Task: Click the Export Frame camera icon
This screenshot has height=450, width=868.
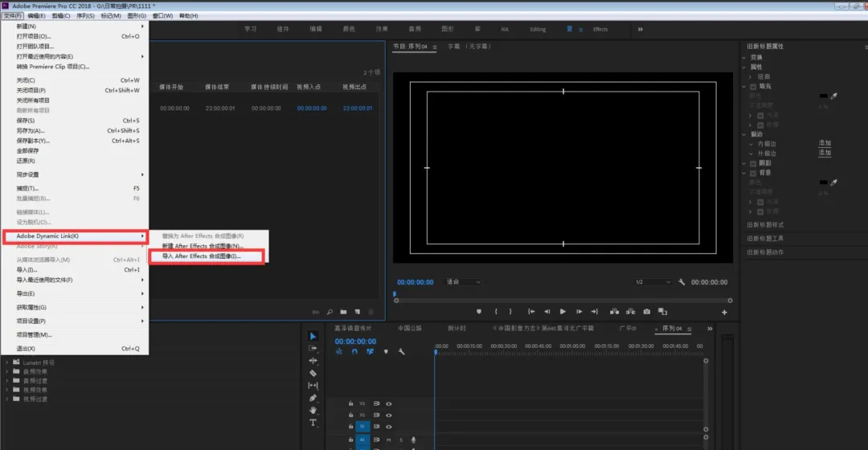Action: click(647, 312)
